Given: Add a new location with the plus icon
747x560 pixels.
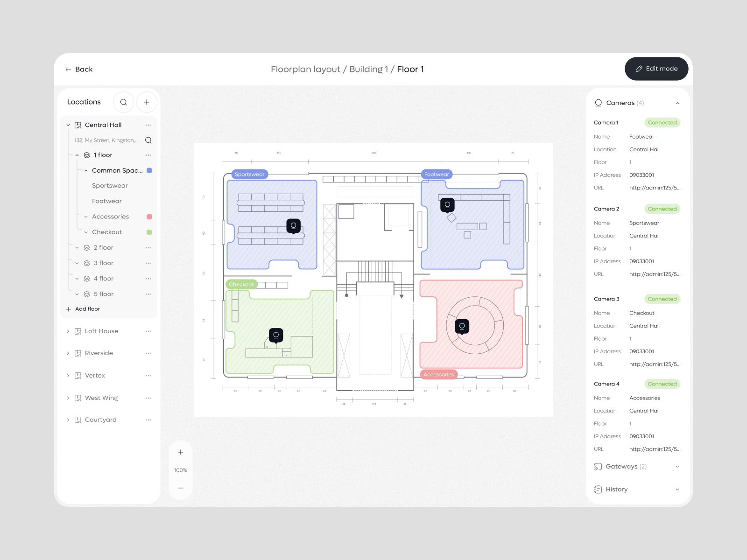Looking at the screenshot, I should click(147, 102).
